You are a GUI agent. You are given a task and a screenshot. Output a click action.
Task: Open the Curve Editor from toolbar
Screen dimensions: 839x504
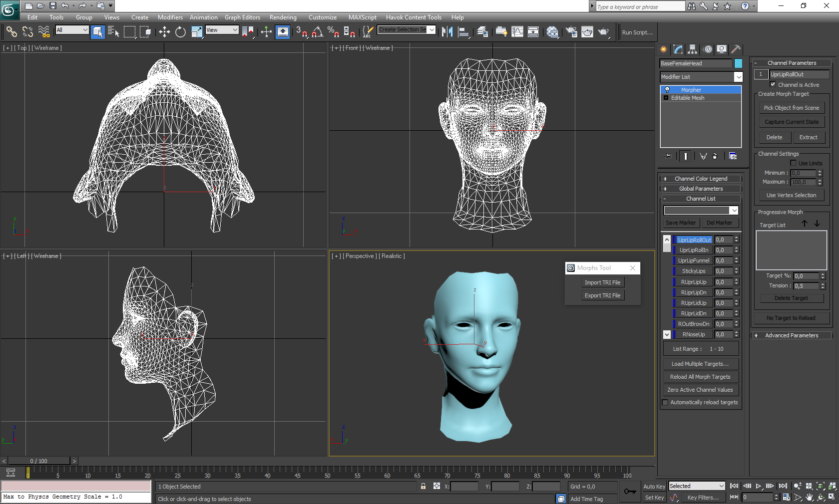click(517, 32)
